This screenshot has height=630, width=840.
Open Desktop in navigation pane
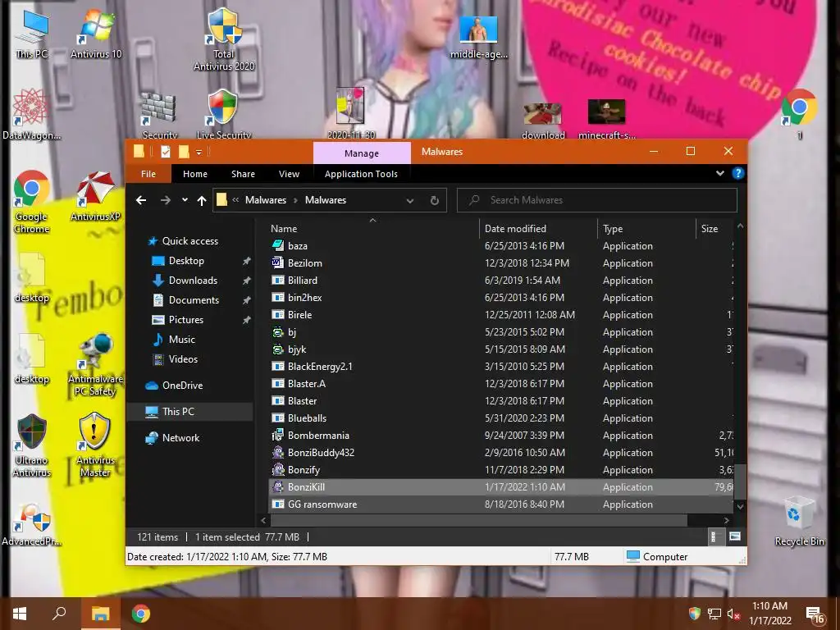coord(186,261)
